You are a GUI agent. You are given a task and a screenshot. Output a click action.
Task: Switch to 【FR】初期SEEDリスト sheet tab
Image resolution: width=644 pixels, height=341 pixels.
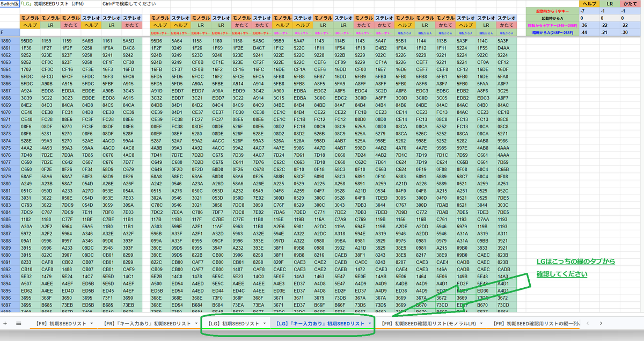tap(61, 323)
